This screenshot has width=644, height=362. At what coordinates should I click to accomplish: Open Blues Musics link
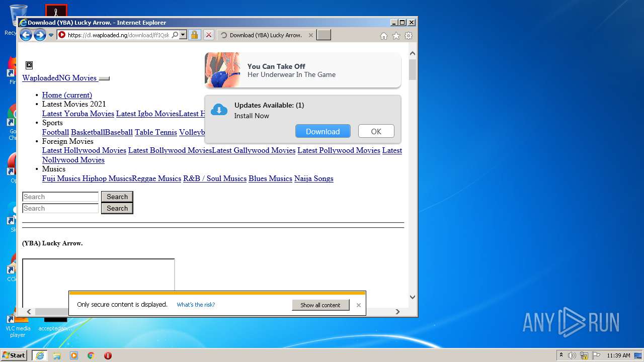click(270, 178)
